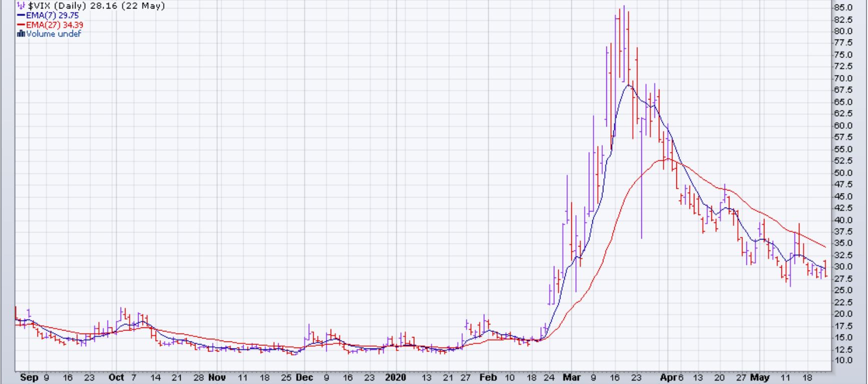Viewport: 868px width, 384px height.
Task: Click the 10.0 value on price axis
Action: [x=843, y=360]
